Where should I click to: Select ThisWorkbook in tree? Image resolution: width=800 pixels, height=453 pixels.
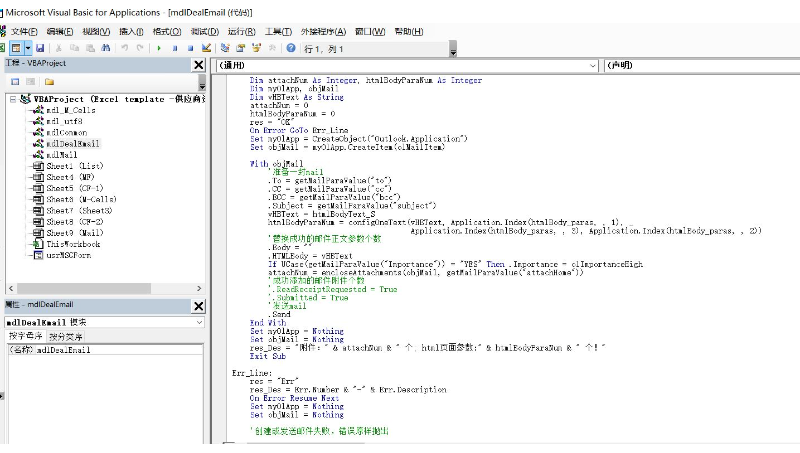coord(73,244)
